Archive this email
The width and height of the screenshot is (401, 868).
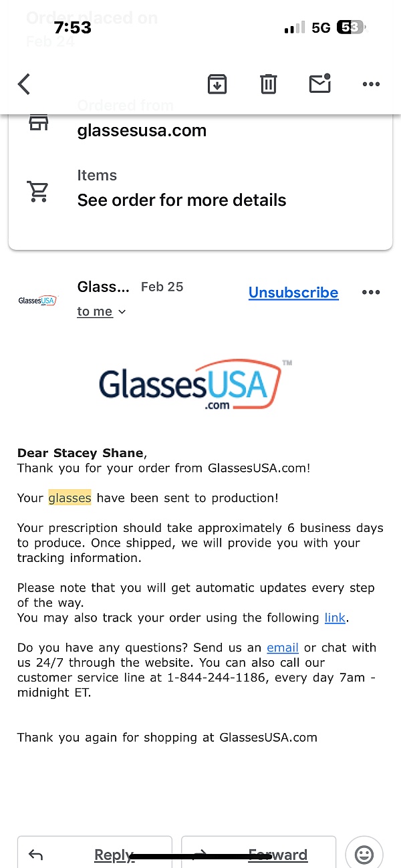tap(217, 84)
